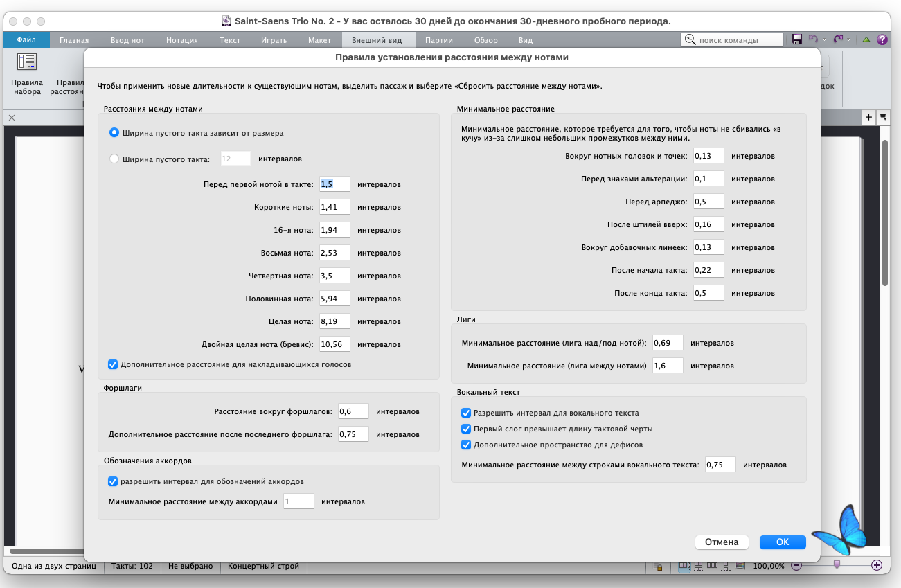Click the vertical scrollbar of the score
The image size is (901, 588).
(x=884, y=211)
